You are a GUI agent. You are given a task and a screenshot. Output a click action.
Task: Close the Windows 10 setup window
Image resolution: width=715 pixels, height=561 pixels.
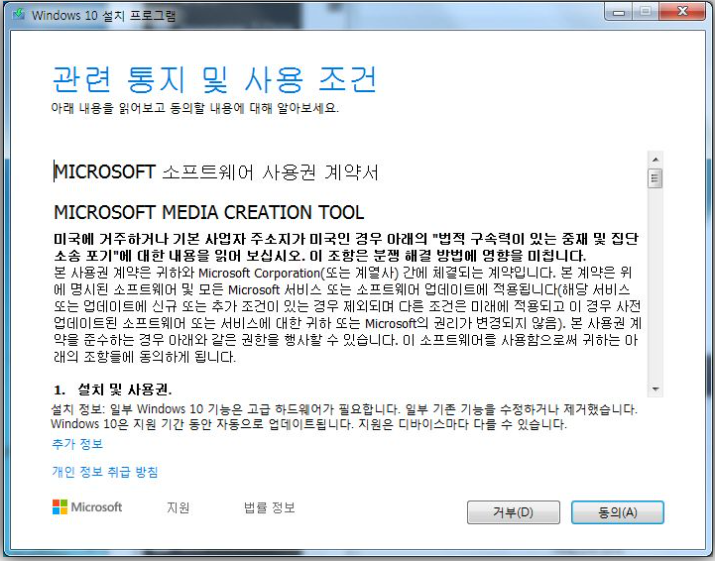point(682,11)
